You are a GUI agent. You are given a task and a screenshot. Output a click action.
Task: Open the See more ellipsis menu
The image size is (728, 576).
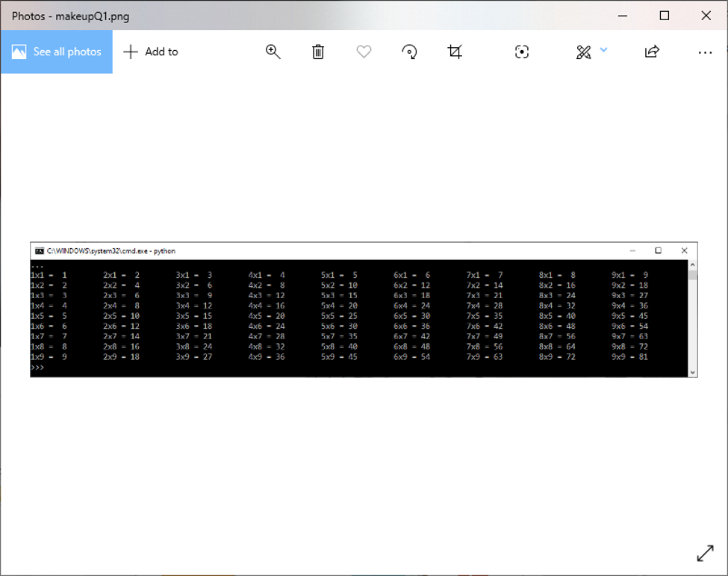click(706, 52)
